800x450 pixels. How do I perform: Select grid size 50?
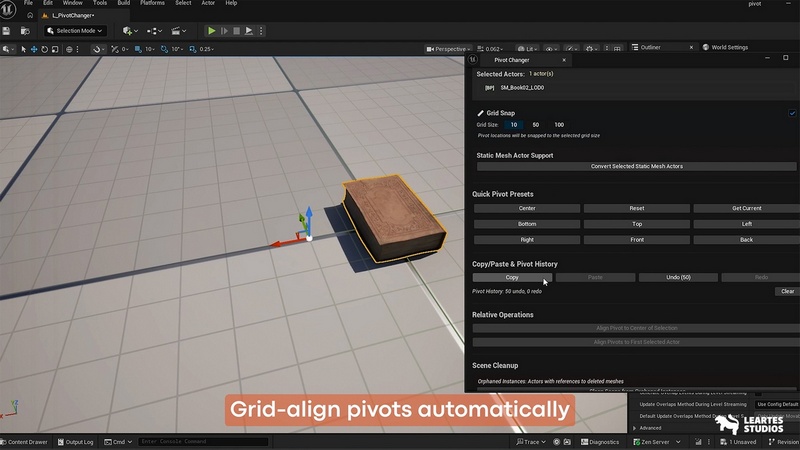pos(536,125)
